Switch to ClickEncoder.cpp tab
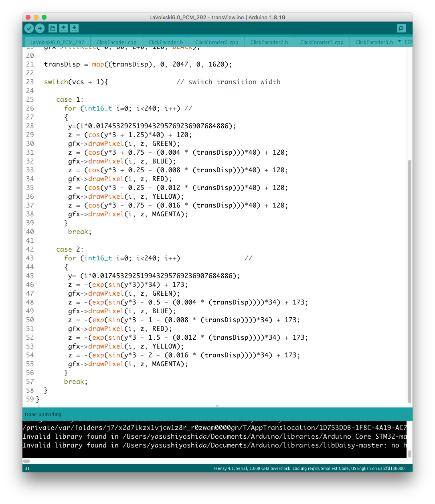 click(x=116, y=42)
